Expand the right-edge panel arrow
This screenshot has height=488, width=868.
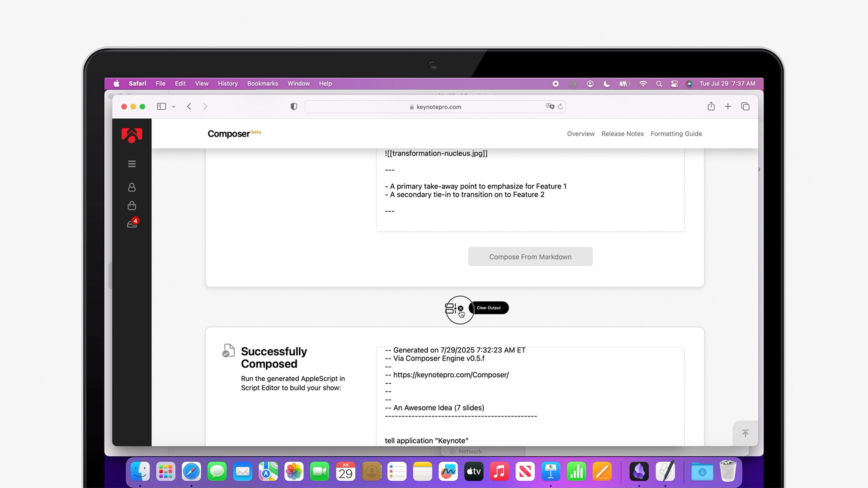tap(759, 169)
